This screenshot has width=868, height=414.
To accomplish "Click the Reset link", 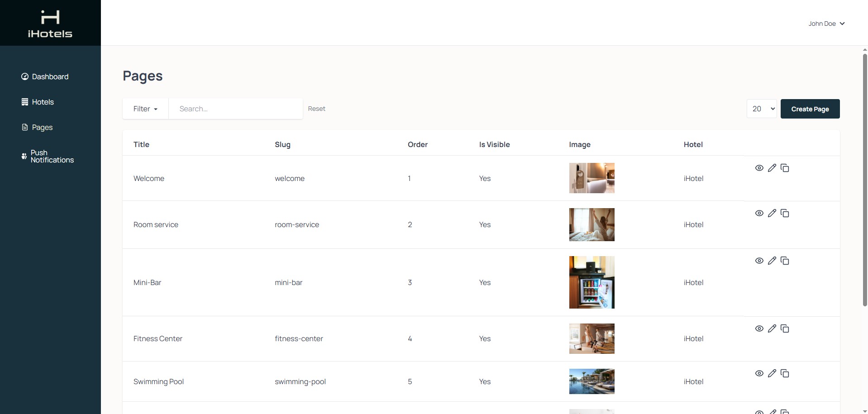I will 316,109.
